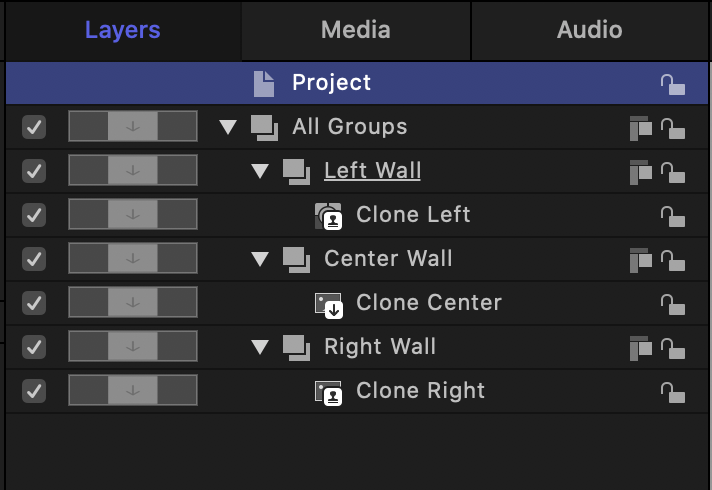Image resolution: width=712 pixels, height=490 pixels.
Task: Select the Clone Right layer name
Action: [x=420, y=391]
